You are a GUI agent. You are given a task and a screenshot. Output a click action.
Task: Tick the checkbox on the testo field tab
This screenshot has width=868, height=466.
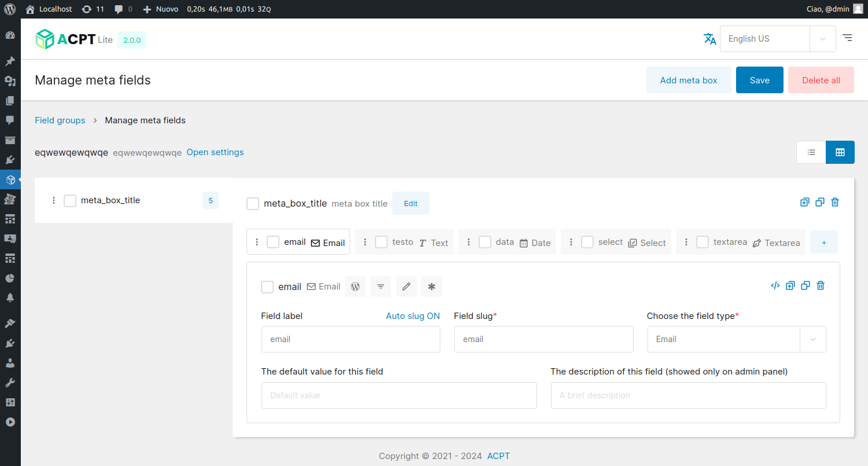pyautogui.click(x=381, y=242)
